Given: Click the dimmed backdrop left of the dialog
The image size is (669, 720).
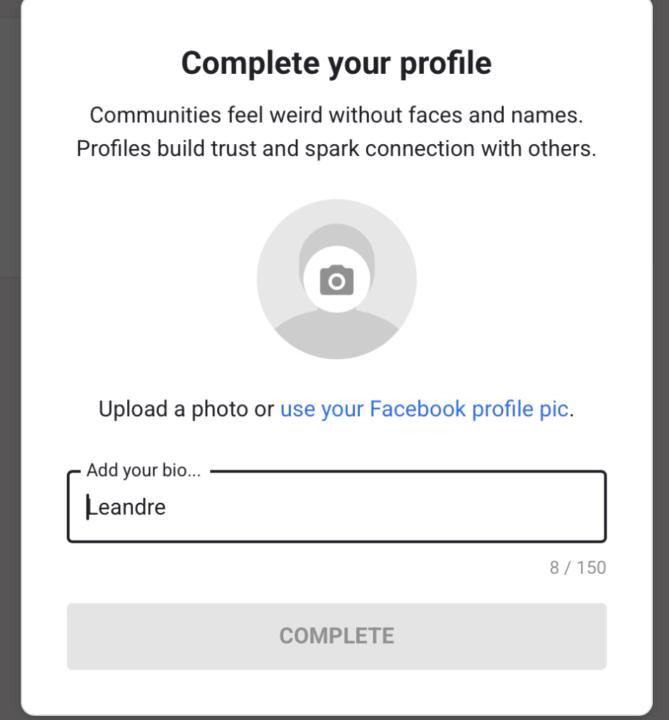Looking at the screenshot, I should coord(10,400).
